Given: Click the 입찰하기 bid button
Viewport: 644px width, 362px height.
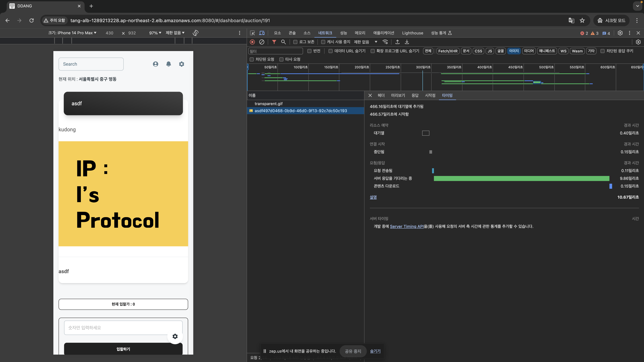Looking at the screenshot, I should (123, 349).
